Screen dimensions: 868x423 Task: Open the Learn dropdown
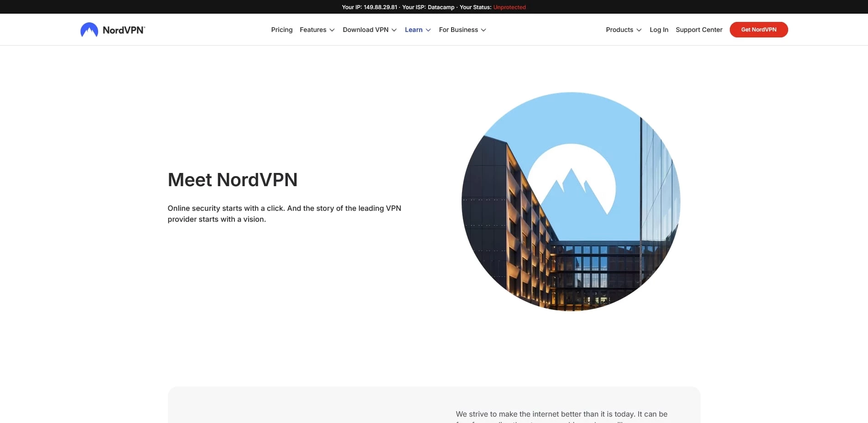(x=414, y=30)
